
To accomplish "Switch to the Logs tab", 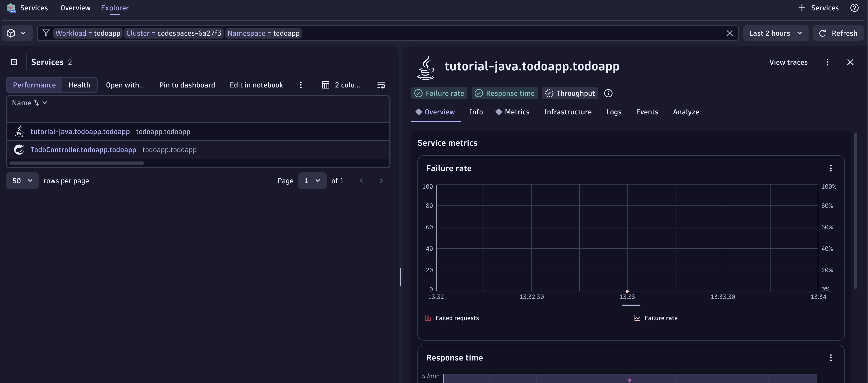I will point(613,112).
